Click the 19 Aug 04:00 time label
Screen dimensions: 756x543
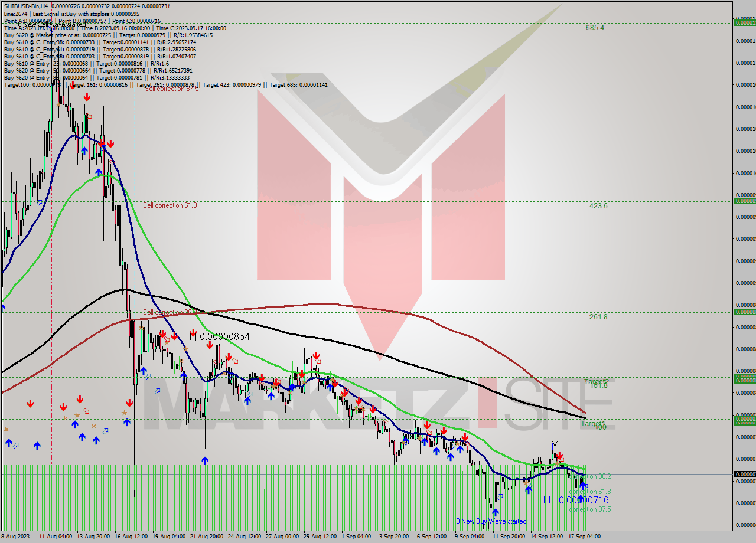coord(169,536)
